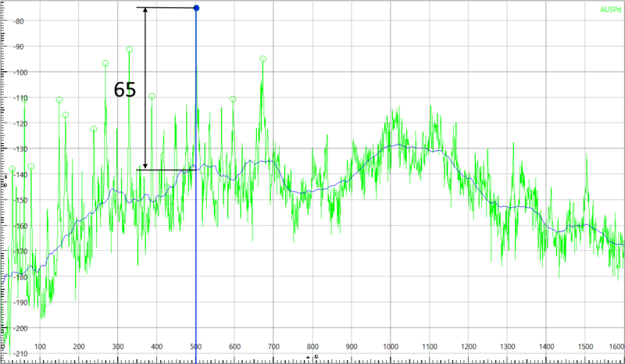Click the 500 label on horizontal axis
Viewport: 625px width, 364px height.
(x=195, y=347)
